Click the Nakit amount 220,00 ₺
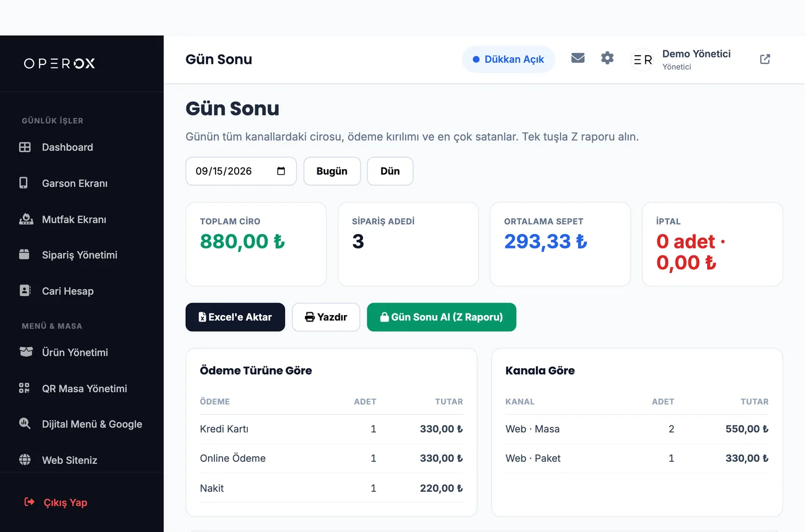 [441, 488]
